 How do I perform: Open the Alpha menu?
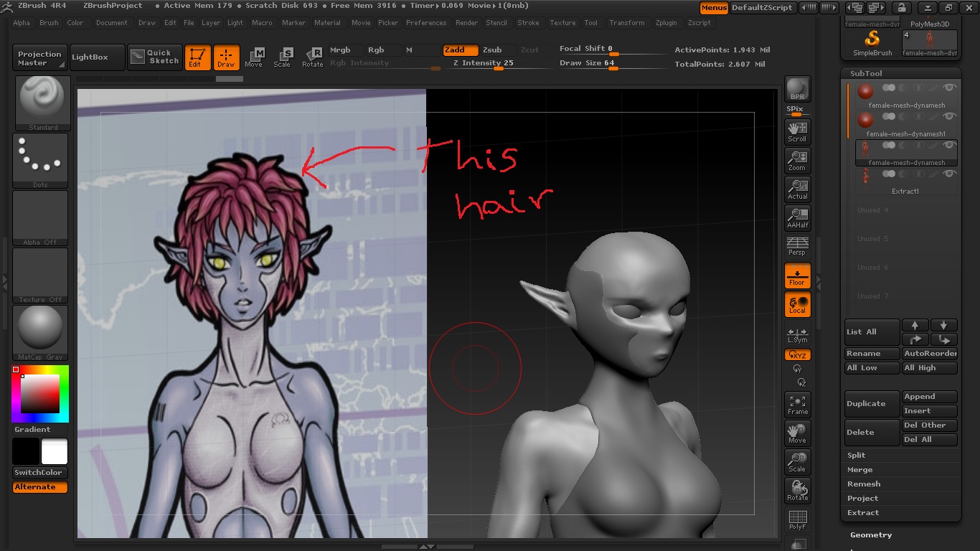click(x=22, y=23)
